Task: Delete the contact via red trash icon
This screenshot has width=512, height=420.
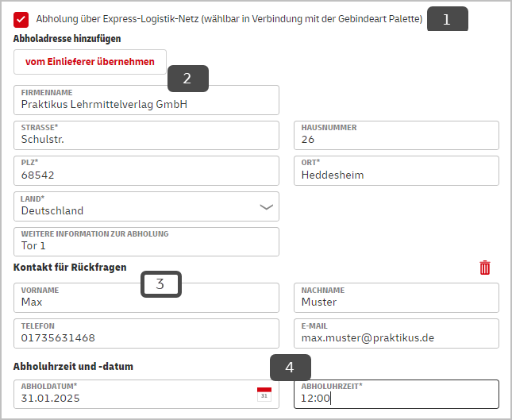Action: coord(485,268)
